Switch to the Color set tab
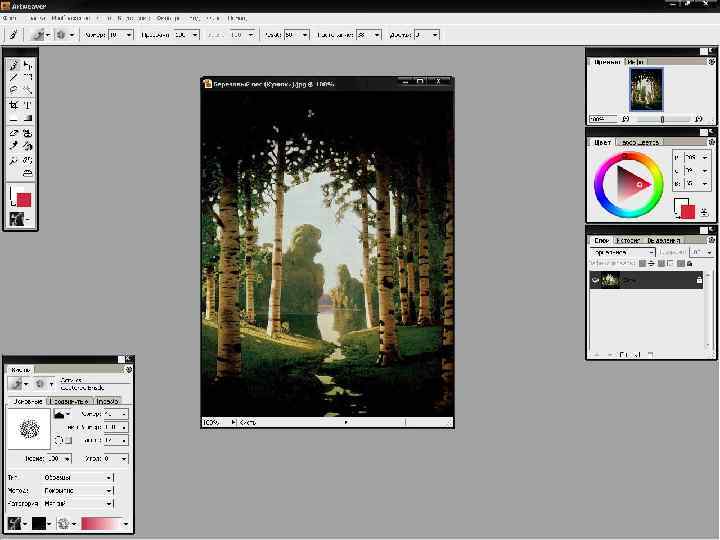 click(x=638, y=142)
